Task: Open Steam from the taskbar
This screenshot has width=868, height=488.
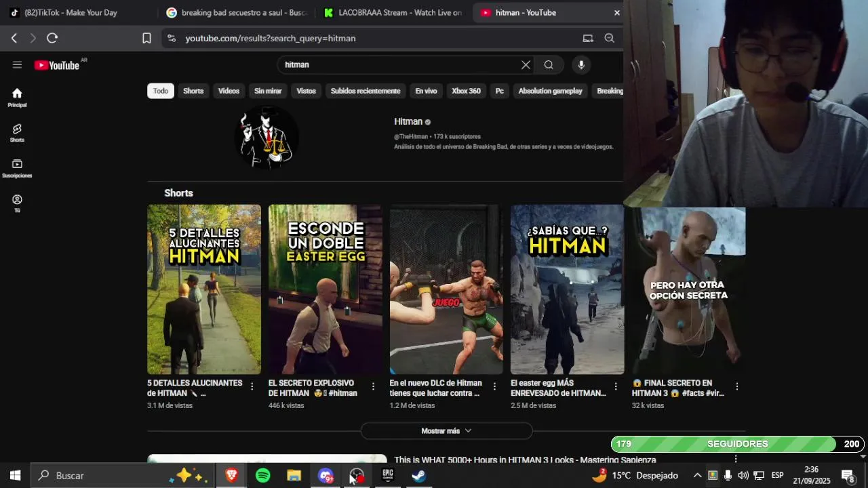Action: pyautogui.click(x=419, y=476)
